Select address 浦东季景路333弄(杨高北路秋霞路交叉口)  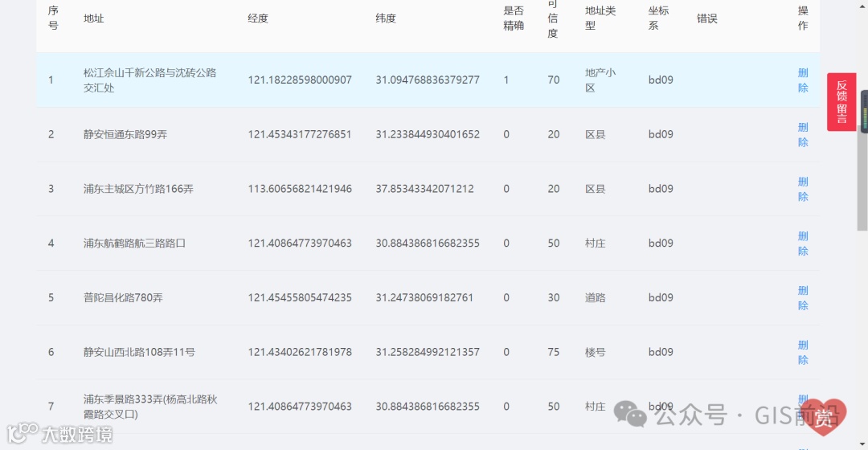pos(150,407)
